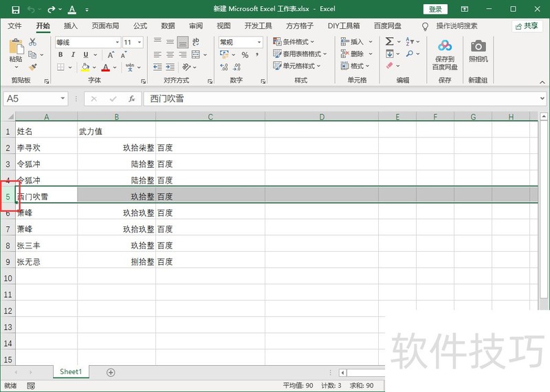The image size is (550, 392).
Task: Click the yellow fill color button
Action: coord(85,67)
